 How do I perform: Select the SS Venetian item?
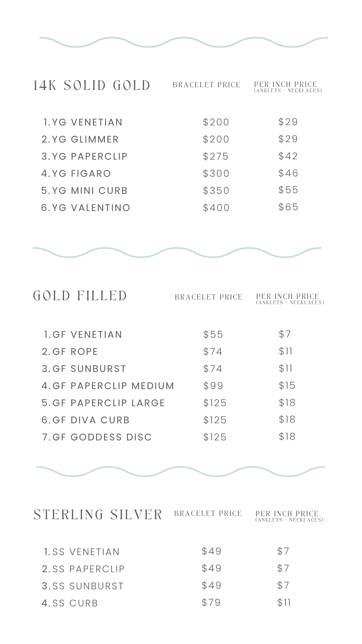pyautogui.click(x=82, y=552)
